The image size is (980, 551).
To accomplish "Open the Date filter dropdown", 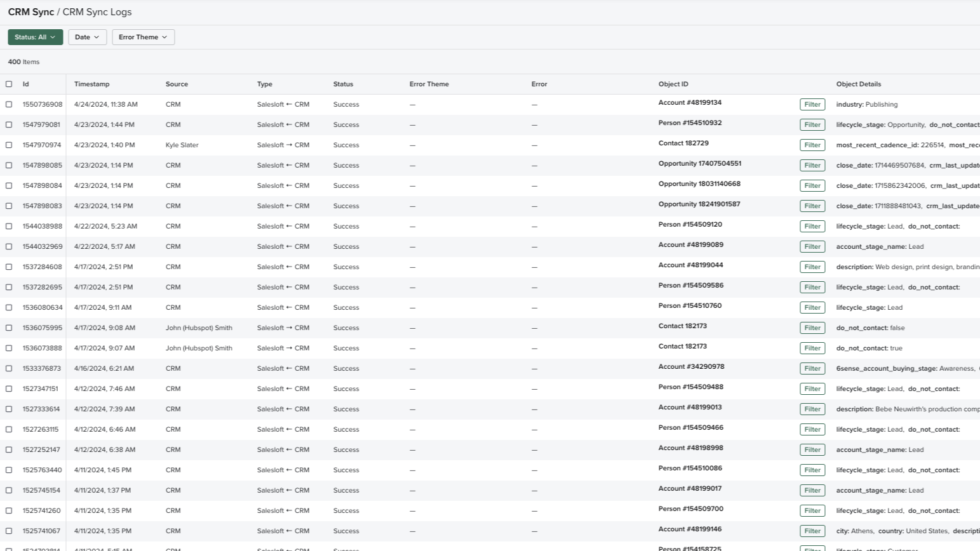I will 87,37.
